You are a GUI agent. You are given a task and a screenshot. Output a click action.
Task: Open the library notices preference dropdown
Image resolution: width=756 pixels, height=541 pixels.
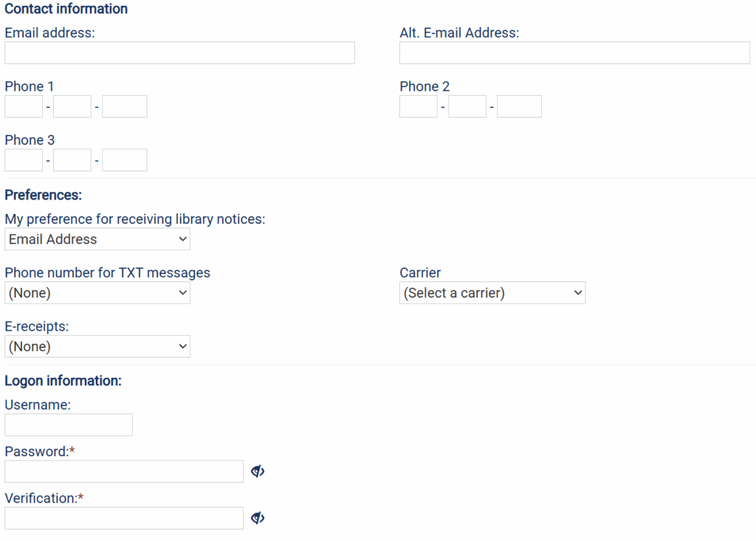click(97, 239)
